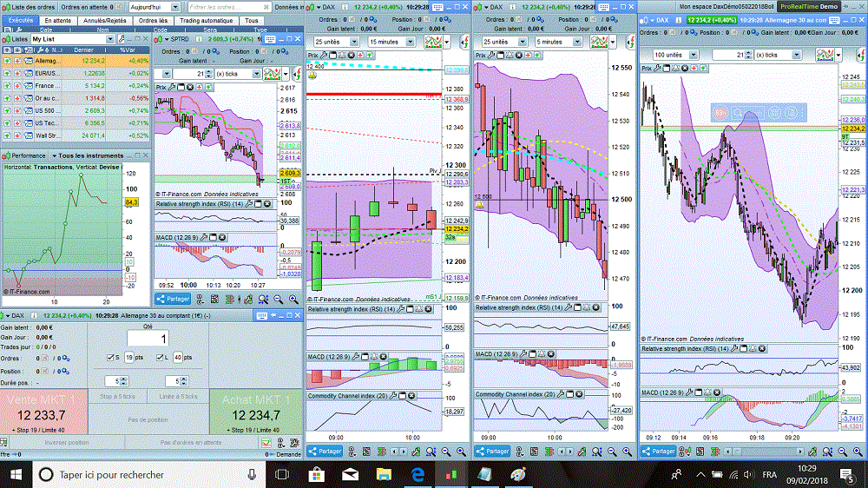Open wrench settings next to My List
This screenshot has height=488, width=868.
[x=122, y=39]
